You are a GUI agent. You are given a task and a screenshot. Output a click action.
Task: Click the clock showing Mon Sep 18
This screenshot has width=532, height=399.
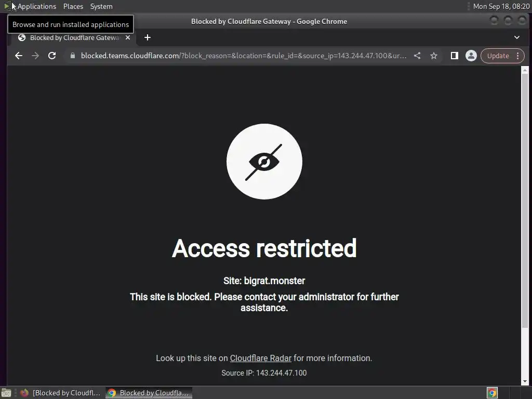tap(501, 6)
